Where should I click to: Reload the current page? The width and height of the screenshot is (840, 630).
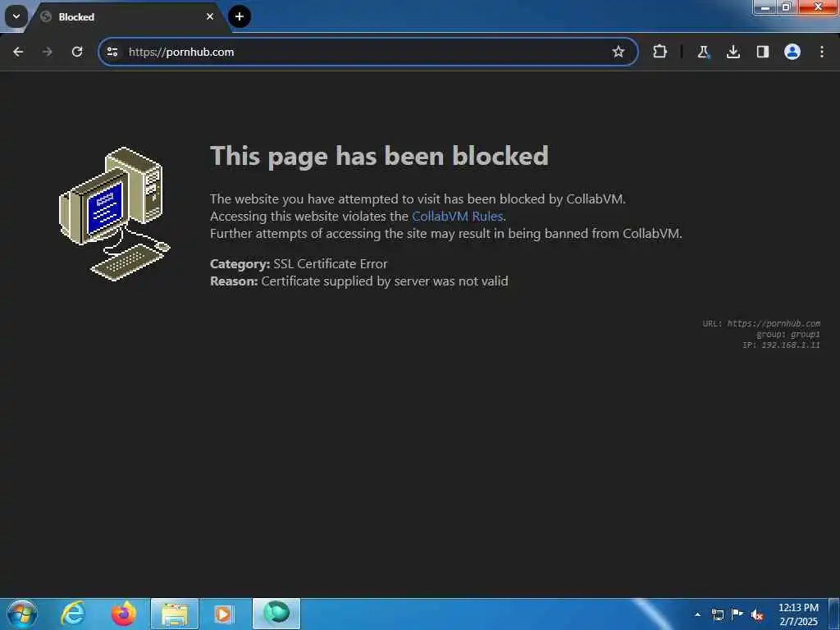click(77, 52)
